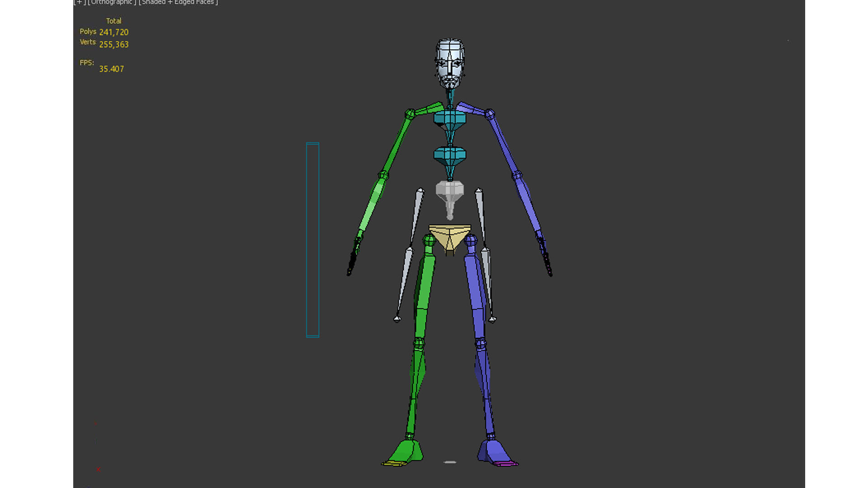The image size is (868, 488).
Task: Open the [+] general viewport menu
Action: (x=80, y=2)
